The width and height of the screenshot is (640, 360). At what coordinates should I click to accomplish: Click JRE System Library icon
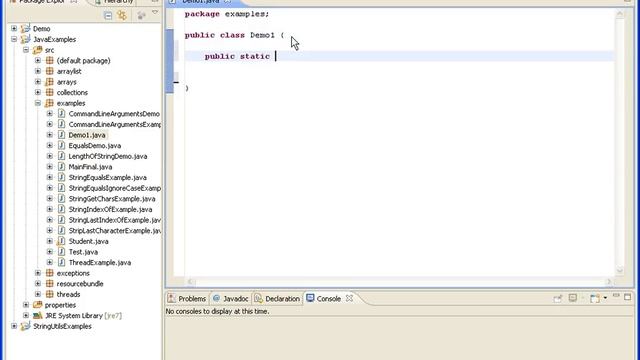pyautogui.click(x=38, y=316)
